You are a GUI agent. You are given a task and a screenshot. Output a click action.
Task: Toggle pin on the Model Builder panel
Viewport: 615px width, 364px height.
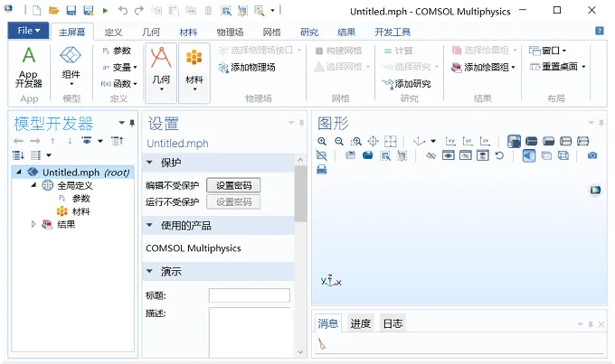(x=132, y=123)
